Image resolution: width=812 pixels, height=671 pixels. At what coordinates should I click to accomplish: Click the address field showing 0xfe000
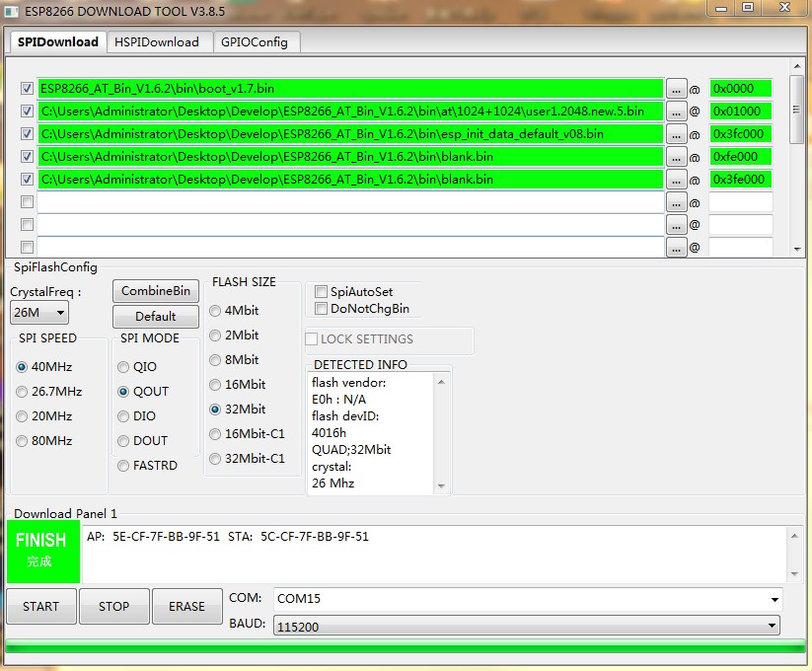pos(741,157)
